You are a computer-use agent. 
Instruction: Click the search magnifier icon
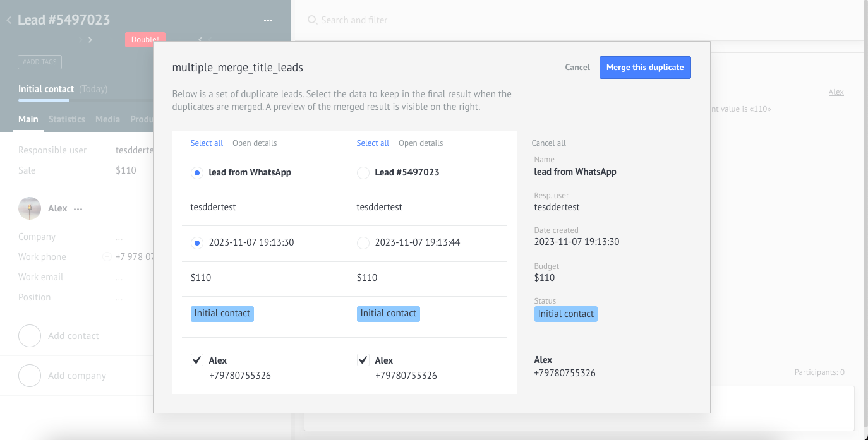point(312,20)
